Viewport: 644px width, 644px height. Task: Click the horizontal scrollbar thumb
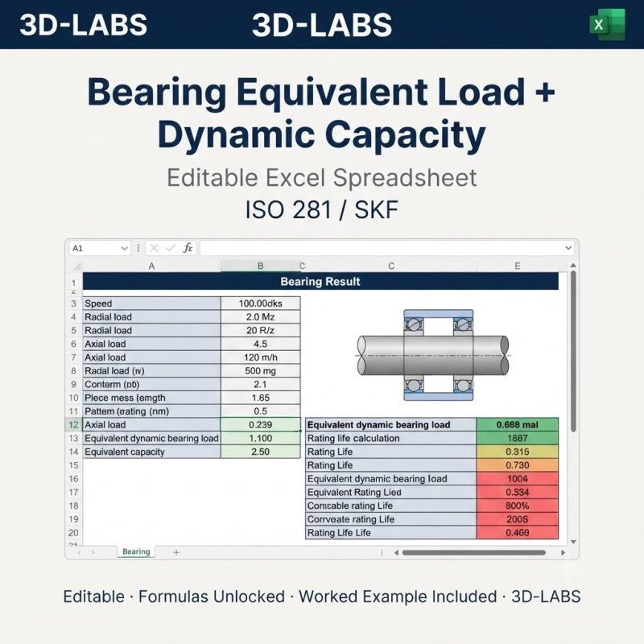(473, 553)
